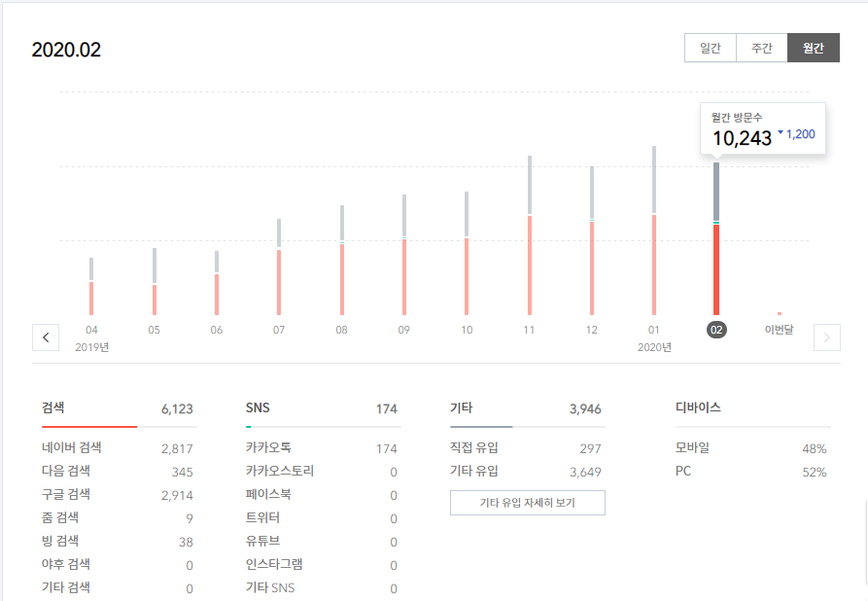Click the highlighted 02 month label
This screenshot has height=601, width=868.
(716, 330)
